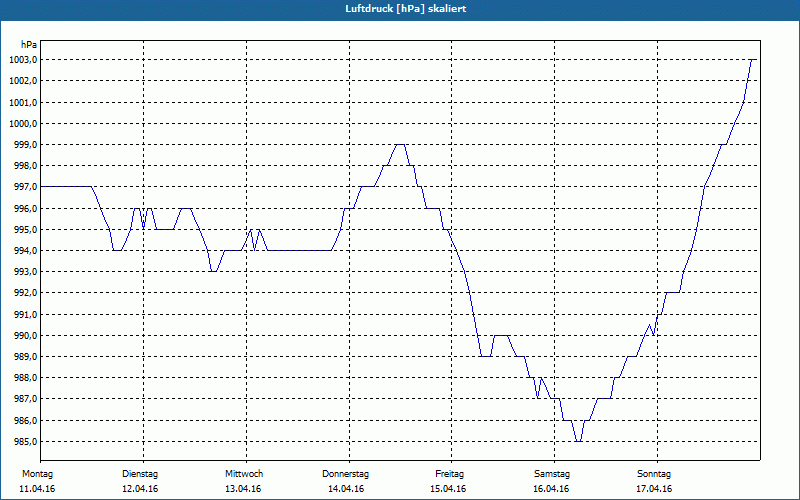The height and width of the screenshot is (500, 800).
Task: Click the curve's 999 hPa peak on Thursday
Action: point(401,145)
